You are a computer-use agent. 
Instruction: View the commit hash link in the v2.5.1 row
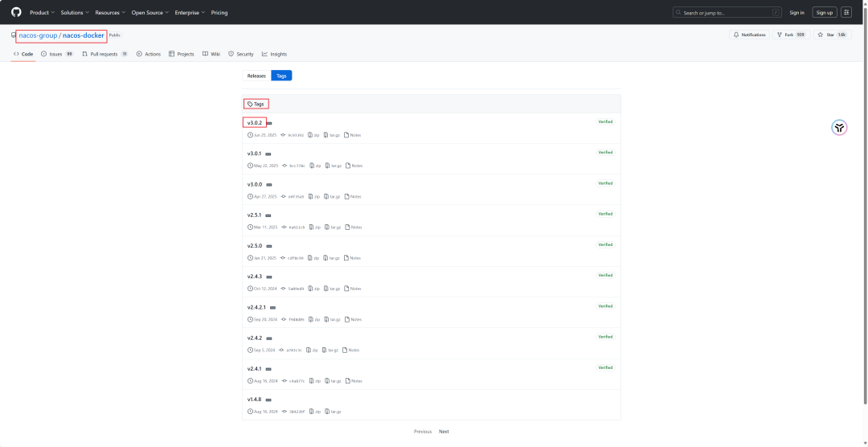coord(293,227)
